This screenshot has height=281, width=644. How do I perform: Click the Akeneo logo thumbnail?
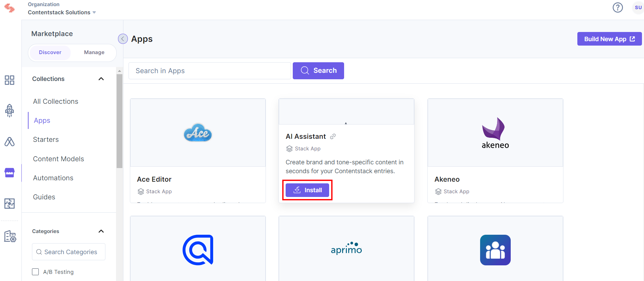(x=495, y=133)
